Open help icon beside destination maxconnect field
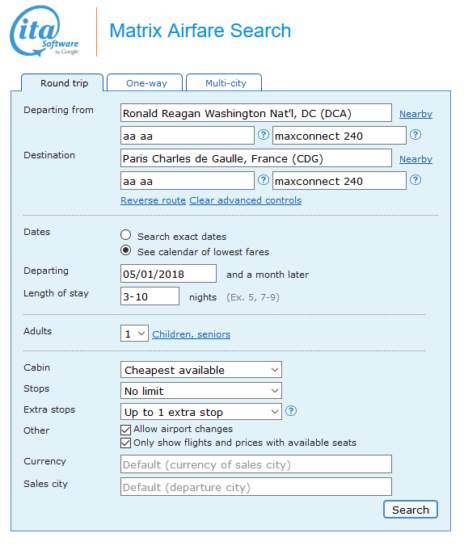Viewport: 464px width, 550px height. point(416,180)
